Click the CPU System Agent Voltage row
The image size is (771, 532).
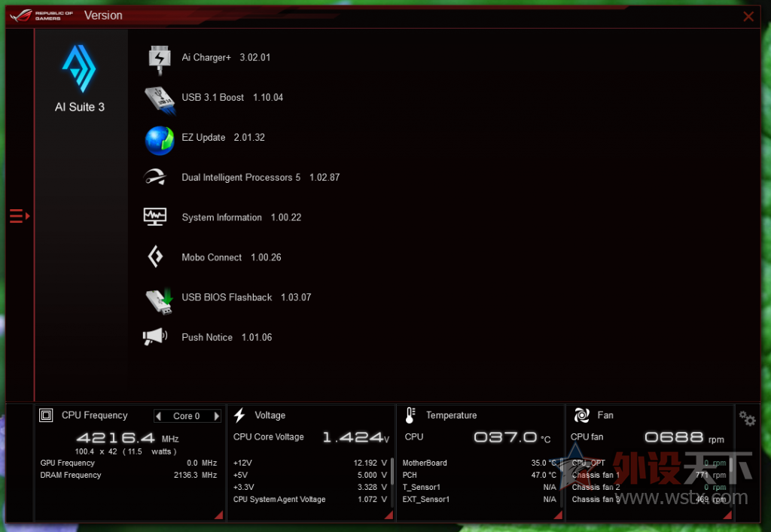[x=310, y=499]
